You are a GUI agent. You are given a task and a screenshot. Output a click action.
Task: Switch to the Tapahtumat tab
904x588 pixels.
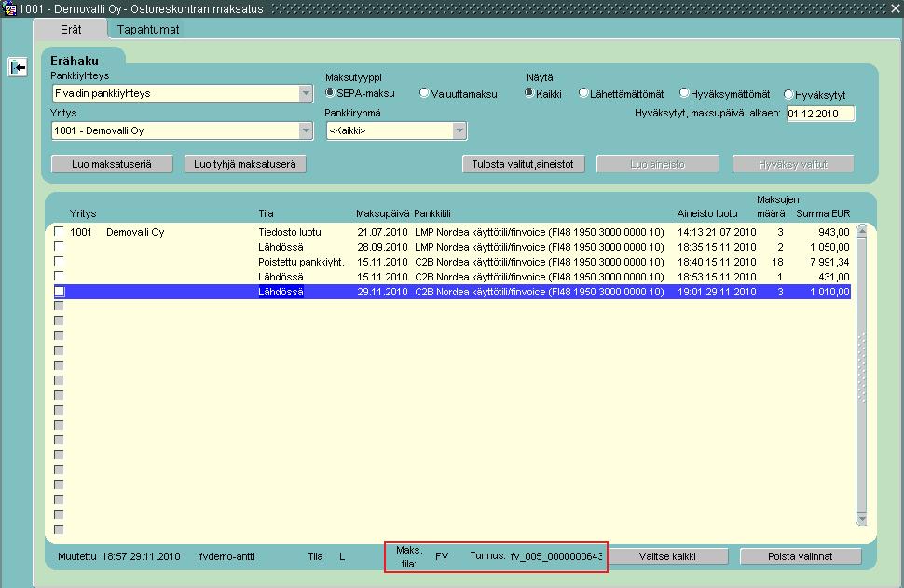tap(148, 30)
